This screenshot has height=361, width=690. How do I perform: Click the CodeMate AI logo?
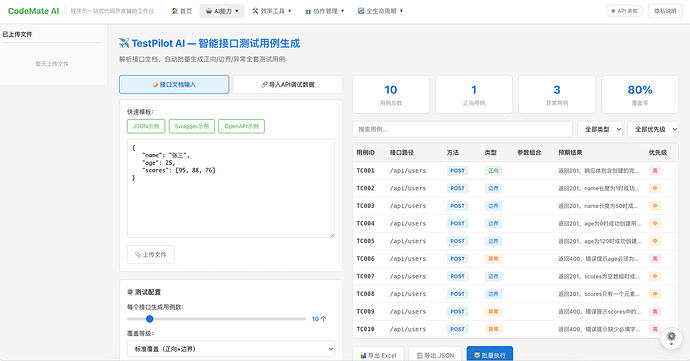pos(33,11)
